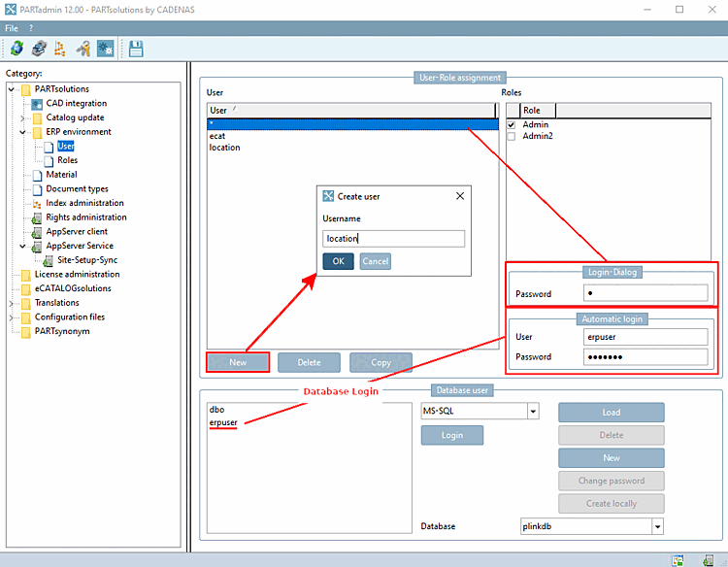Collapse the AppServer Service node

pos(22,246)
